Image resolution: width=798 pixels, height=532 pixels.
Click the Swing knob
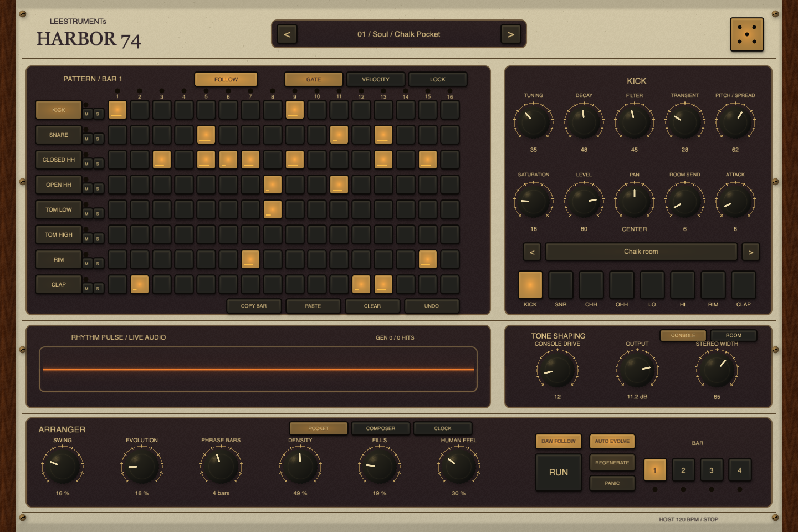coord(62,466)
